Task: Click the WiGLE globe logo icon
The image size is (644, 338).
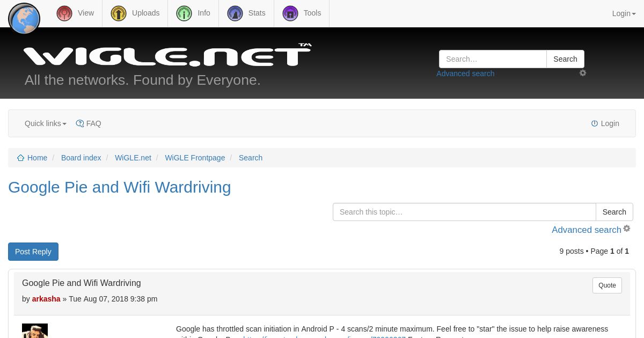Action: coord(24,19)
